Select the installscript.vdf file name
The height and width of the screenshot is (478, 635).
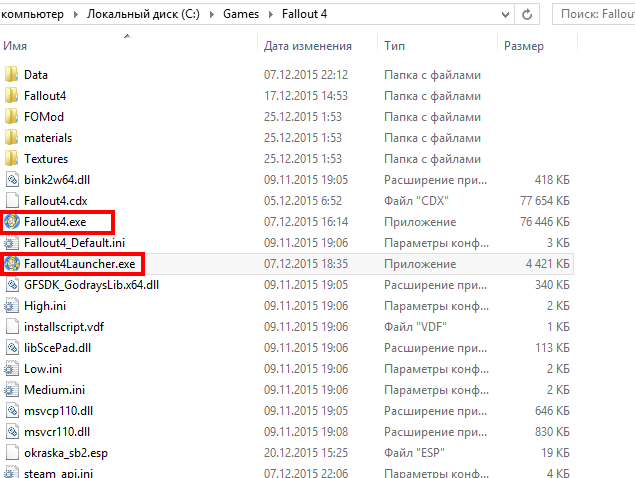coord(64,327)
